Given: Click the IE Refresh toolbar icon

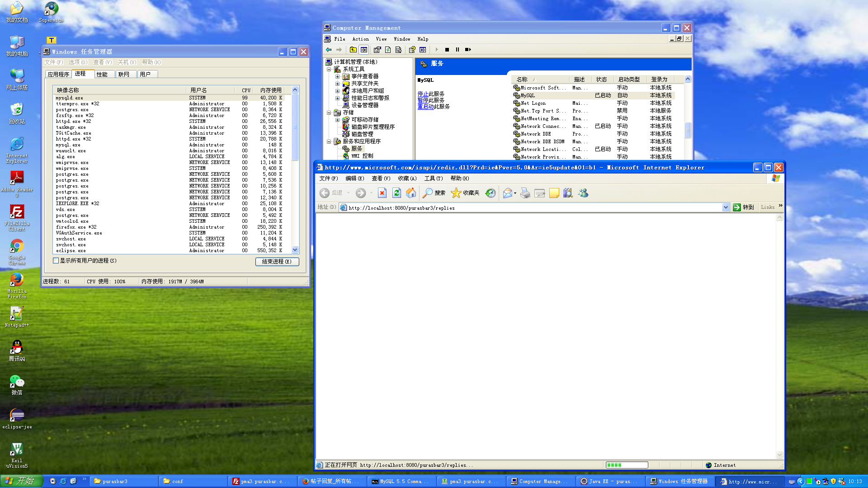Looking at the screenshot, I should click(x=396, y=193).
